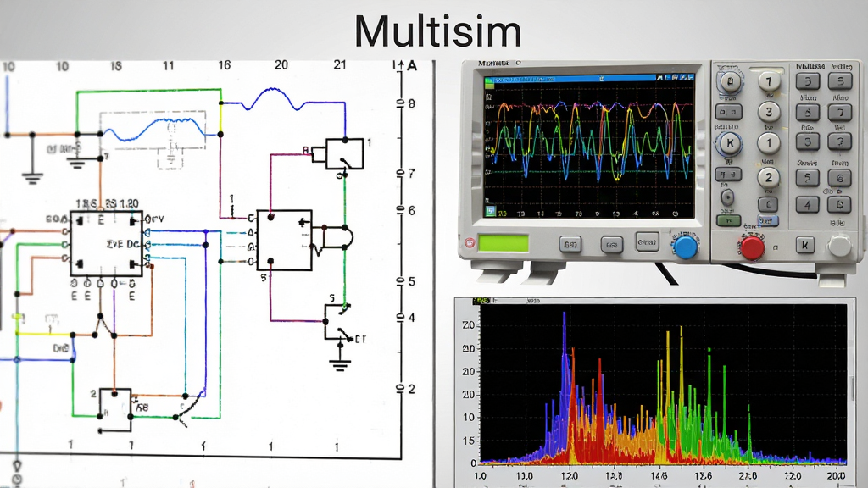Click the "Multisim" title text
The image size is (868, 488).
438,31
